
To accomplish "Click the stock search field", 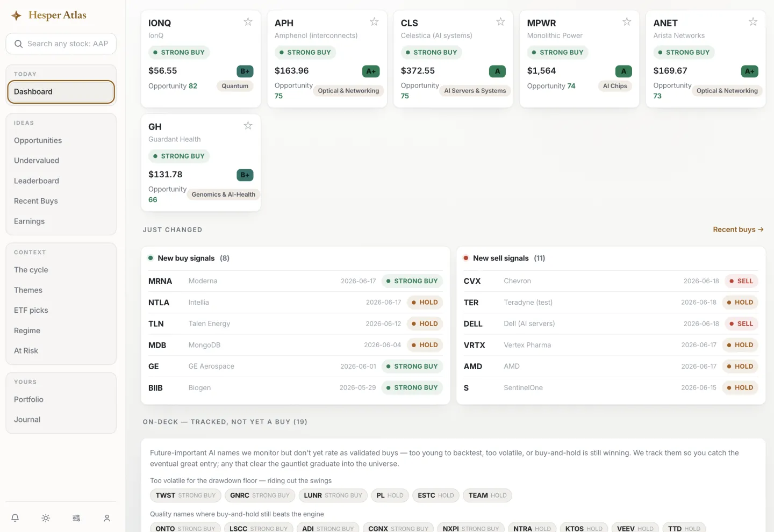I will coord(61,44).
